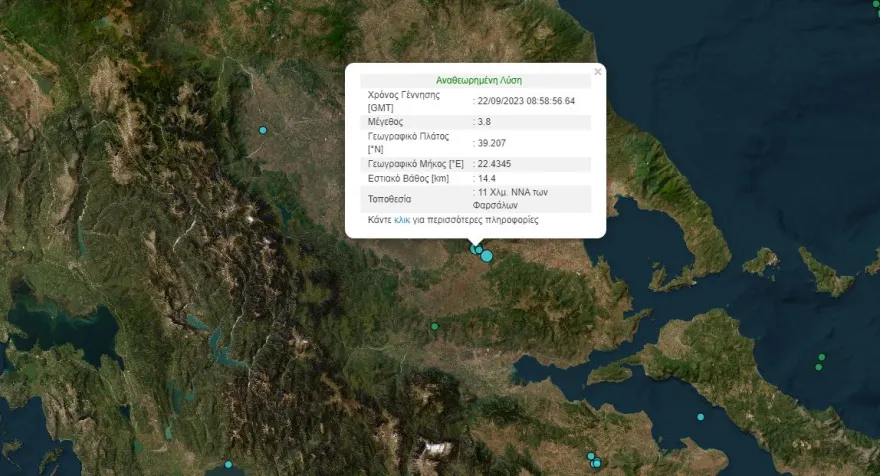This screenshot has width=880, height=476.
Task: Click the lower green marker in the eastern sea
Action: click(818, 367)
